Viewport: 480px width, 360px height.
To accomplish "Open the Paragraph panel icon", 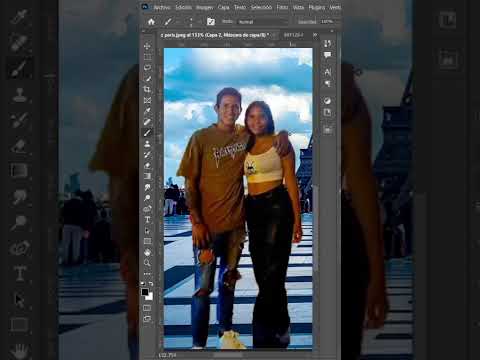I will 327,84.
